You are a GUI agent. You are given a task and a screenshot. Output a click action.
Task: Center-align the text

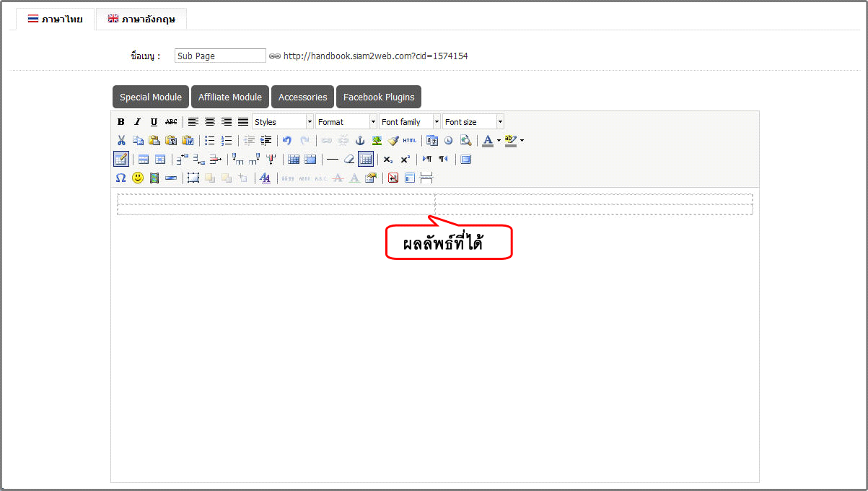(x=210, y=122)
